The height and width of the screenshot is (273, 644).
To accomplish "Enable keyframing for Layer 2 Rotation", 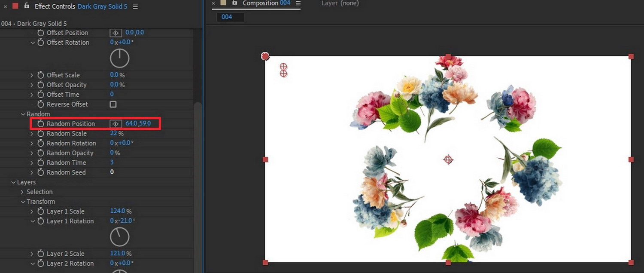I will [41, 263].
